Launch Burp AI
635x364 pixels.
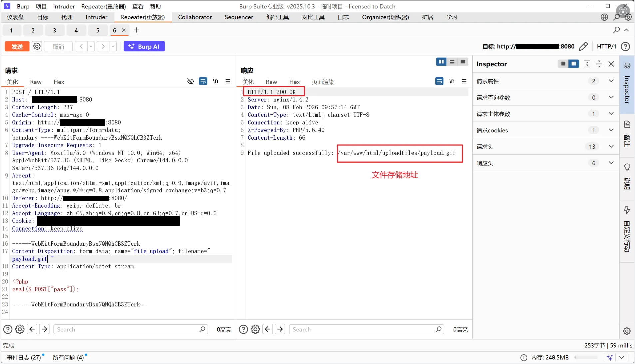coord(144,46)
